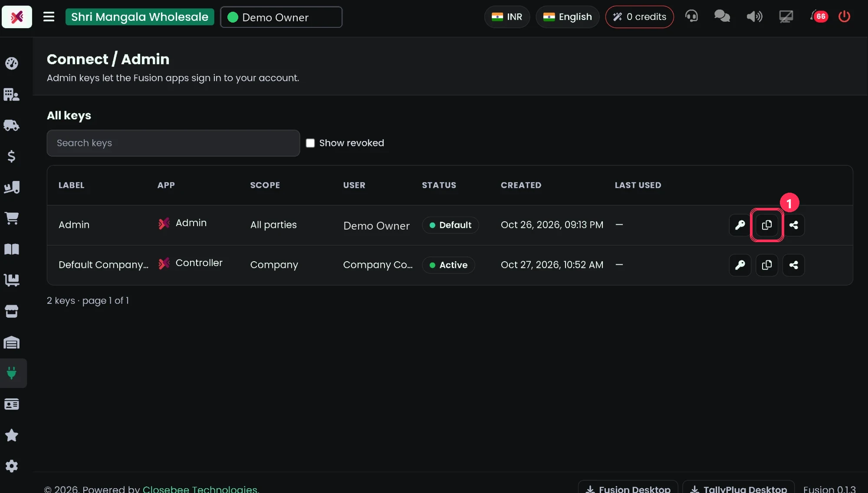868x493 pixels.
Task: Open the pallet inventory sidebar icon
Action: [x=12, y=280]
